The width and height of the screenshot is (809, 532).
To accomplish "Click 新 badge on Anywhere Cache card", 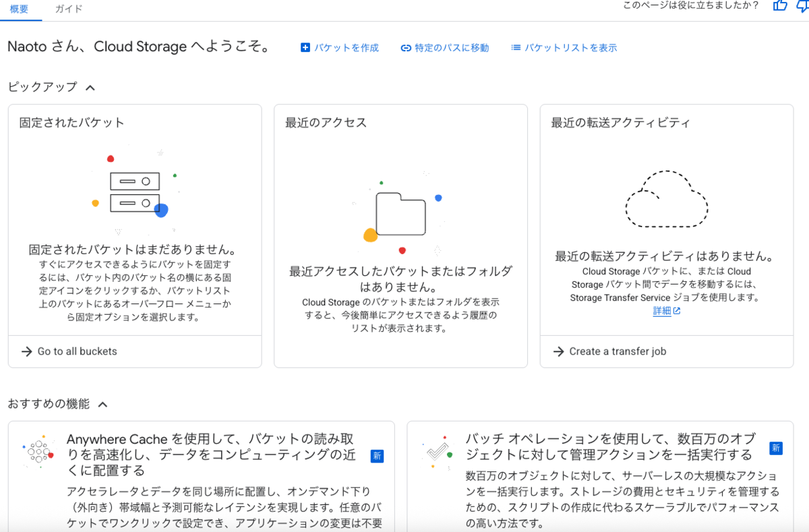I will [377, 456].
